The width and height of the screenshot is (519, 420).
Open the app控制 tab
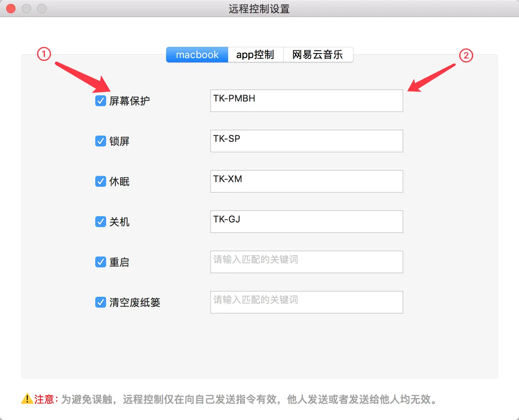(x=256, y=55)
